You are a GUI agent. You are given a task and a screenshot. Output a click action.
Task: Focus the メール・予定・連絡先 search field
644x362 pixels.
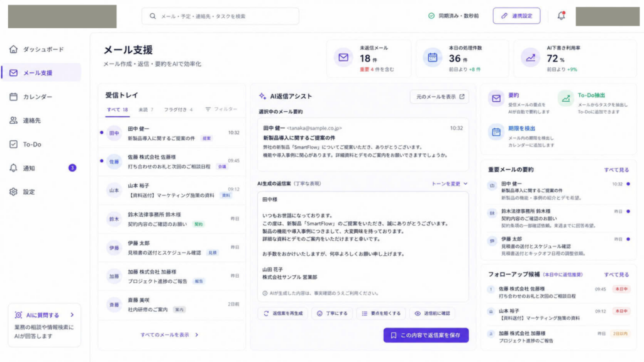coord(220,16)
